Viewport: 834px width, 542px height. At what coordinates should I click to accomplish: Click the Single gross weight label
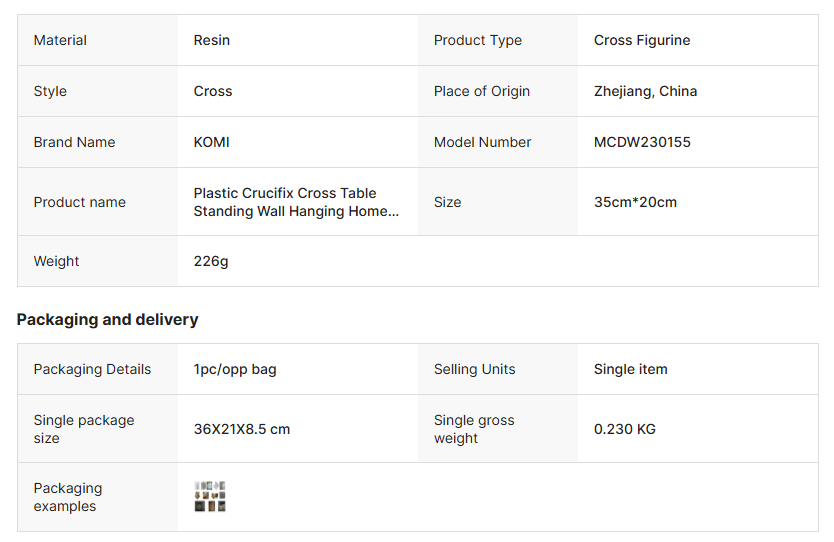point(474,429)
